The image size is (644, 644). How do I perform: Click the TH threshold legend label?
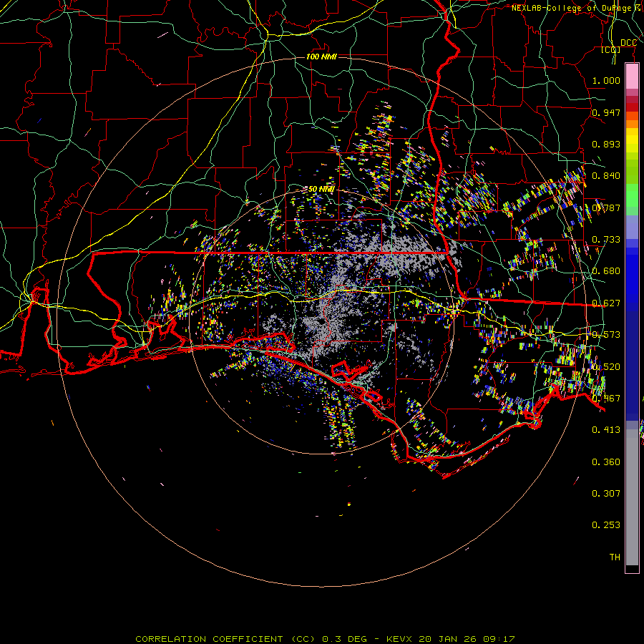pos(615,557)
